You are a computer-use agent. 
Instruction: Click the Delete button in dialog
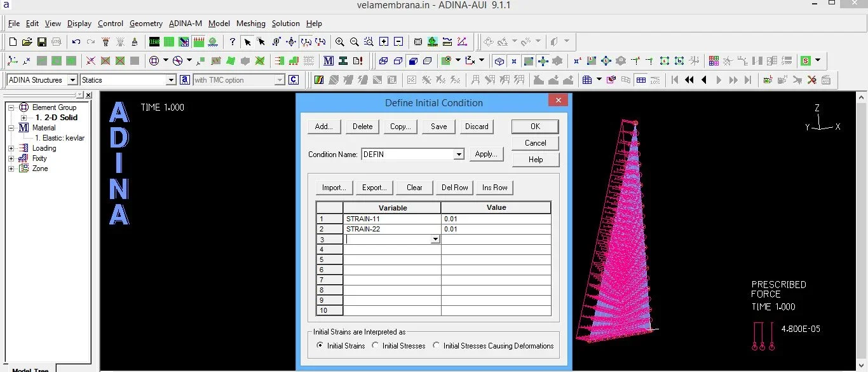tap(363, 127)
